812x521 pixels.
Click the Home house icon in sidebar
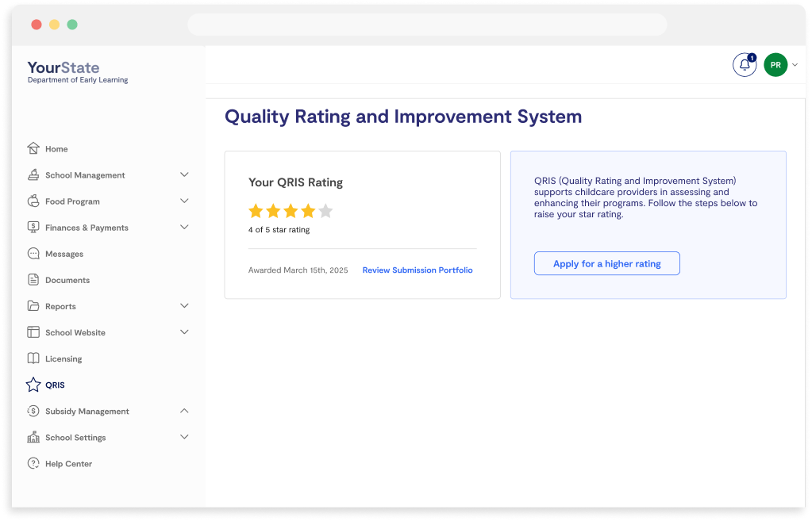33,148
